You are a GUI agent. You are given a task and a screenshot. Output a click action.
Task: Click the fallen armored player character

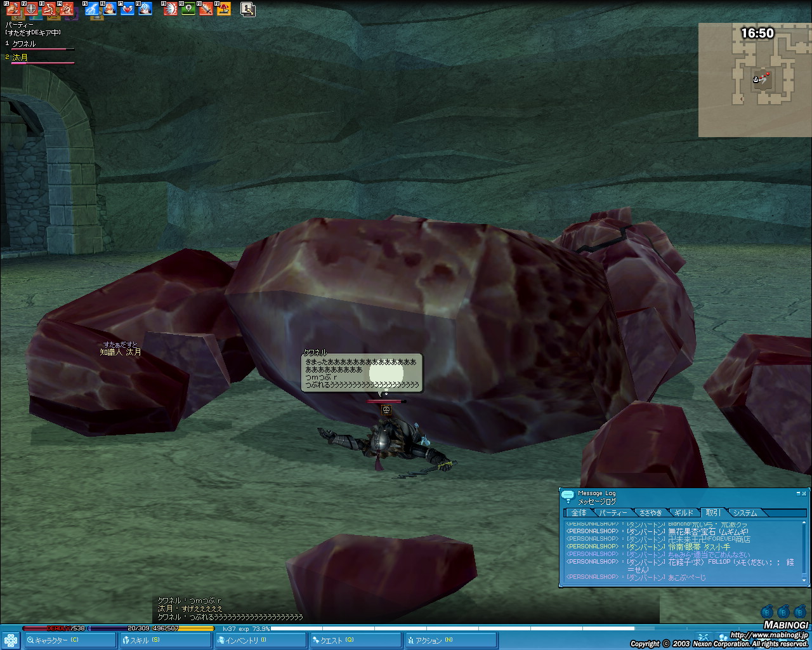387,444
